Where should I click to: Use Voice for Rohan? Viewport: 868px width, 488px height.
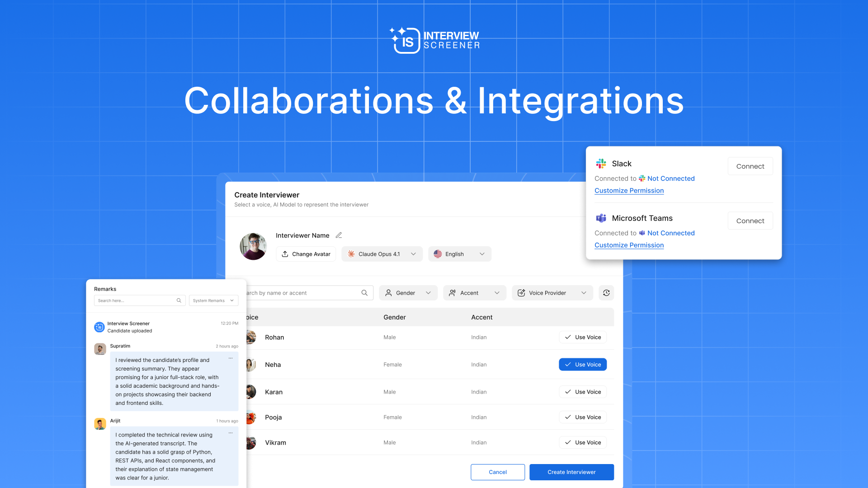pyautogui.click(x=583, y=337)
